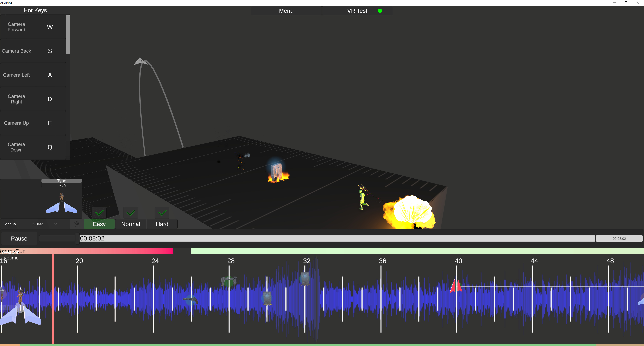644x346 pixels.
Task: Select the VR Test menu item
Action: tap(357, 11)
